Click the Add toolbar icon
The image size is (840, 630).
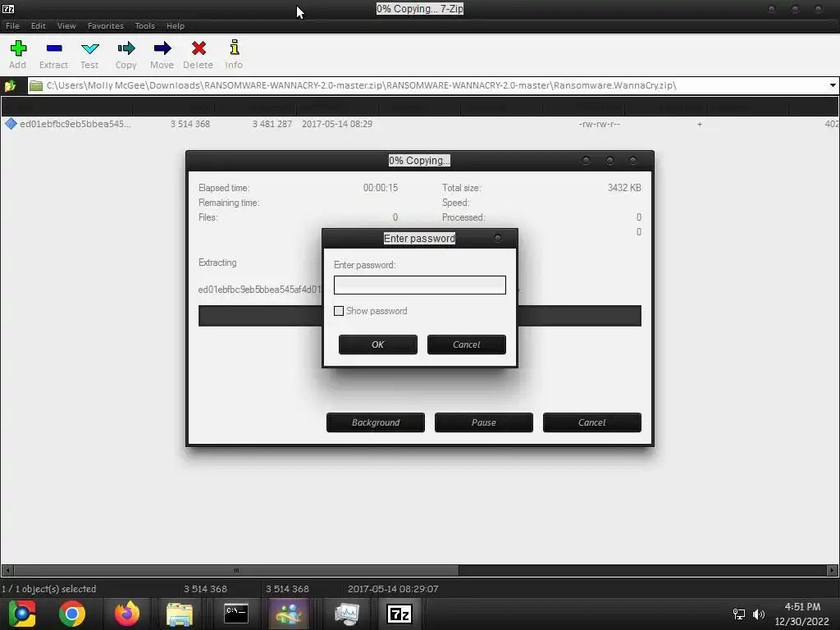18,48
